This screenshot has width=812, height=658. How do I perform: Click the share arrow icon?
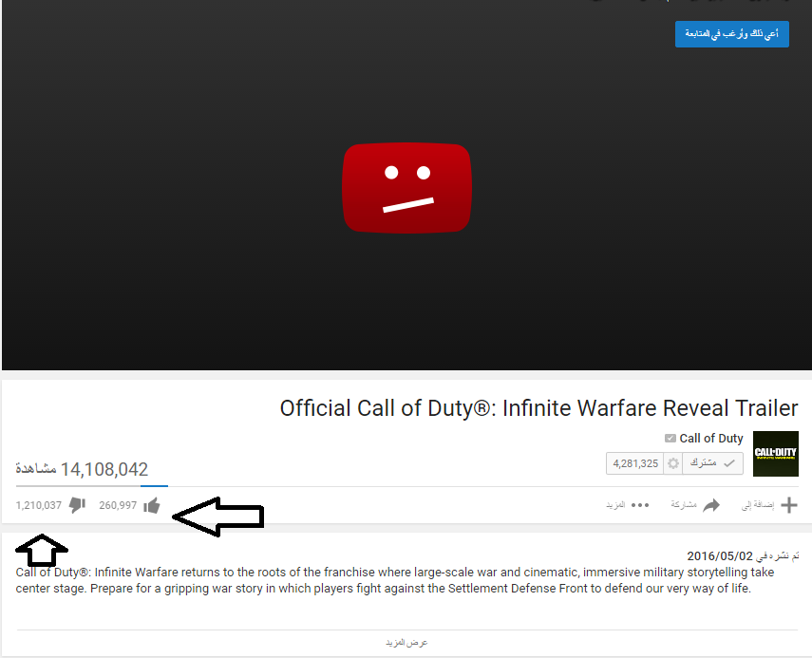pyautogui.click(x=711, y=505)
